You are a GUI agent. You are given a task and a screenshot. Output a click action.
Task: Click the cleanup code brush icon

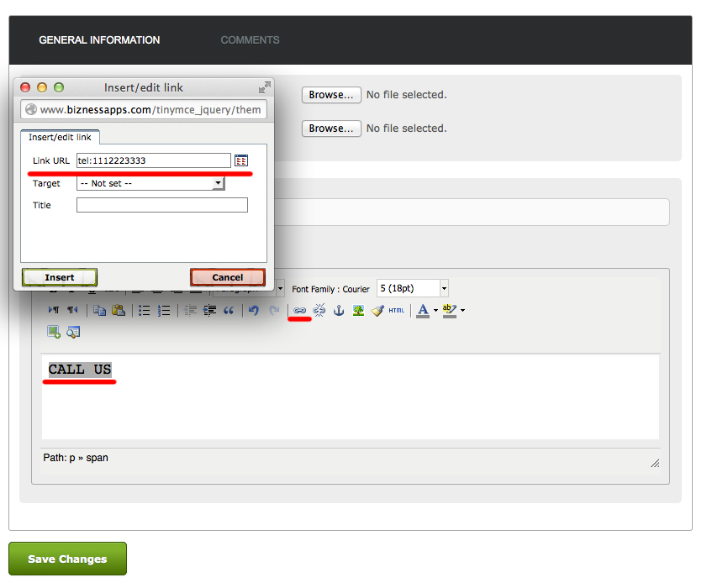(377, 311)
